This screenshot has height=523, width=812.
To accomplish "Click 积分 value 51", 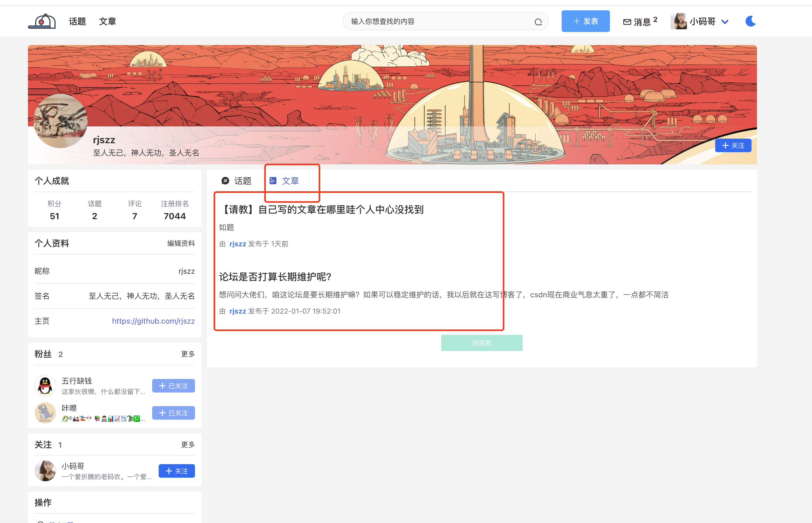I will point(54,216).
